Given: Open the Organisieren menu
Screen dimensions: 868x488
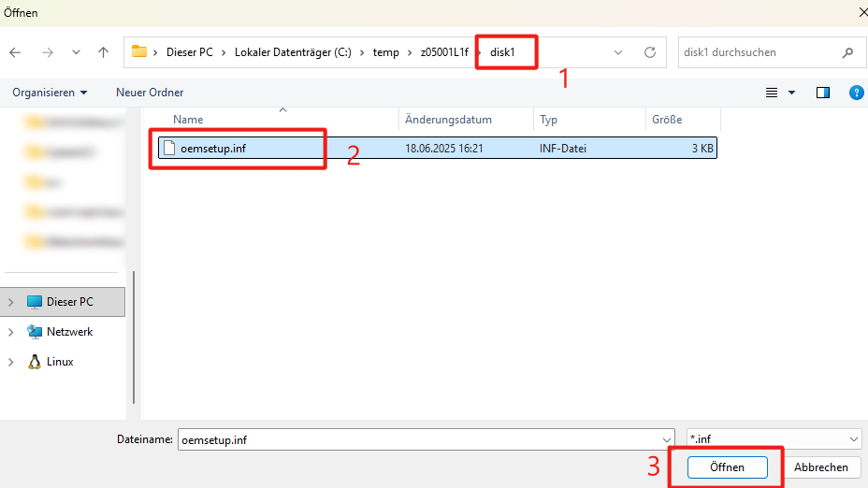Looking at the screenshot, I should point(50,93).
